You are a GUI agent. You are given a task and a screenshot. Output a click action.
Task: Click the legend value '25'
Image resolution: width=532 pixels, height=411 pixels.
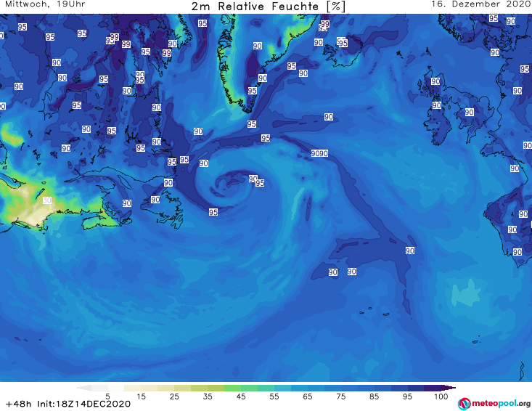[174, 396]
